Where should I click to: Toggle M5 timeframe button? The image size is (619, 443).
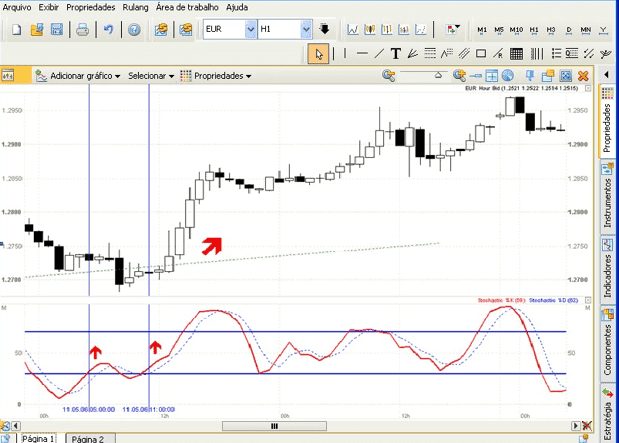(499, 29)
